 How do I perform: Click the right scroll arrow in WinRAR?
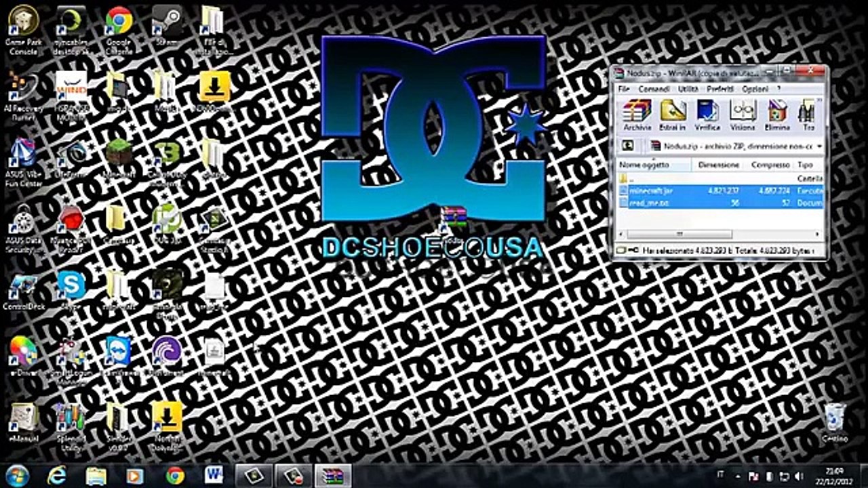pyautogui.click(x=817, y=234)
